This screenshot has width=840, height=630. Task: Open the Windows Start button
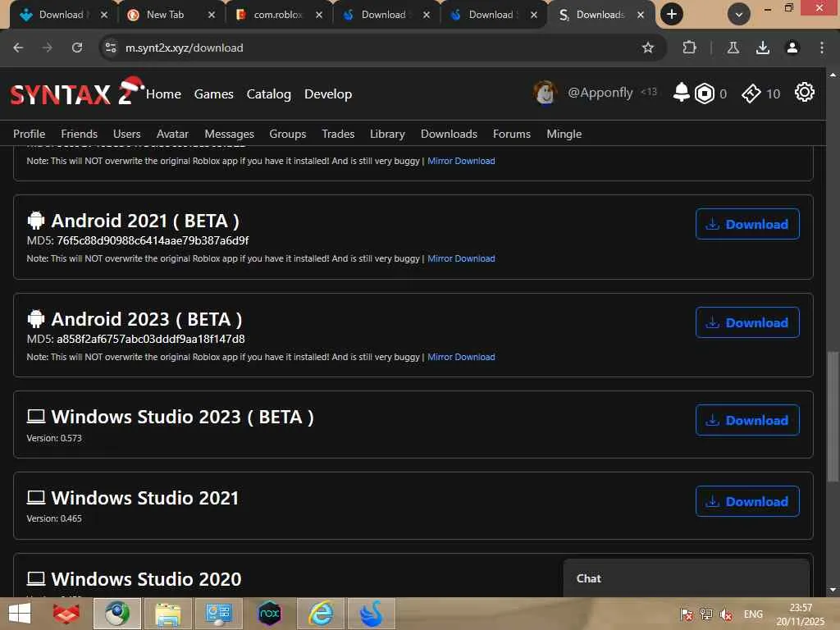coord(20,614)
